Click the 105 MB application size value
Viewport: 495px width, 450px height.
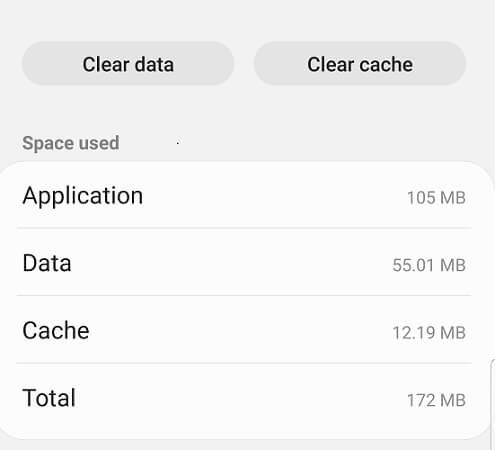(436, 198)
